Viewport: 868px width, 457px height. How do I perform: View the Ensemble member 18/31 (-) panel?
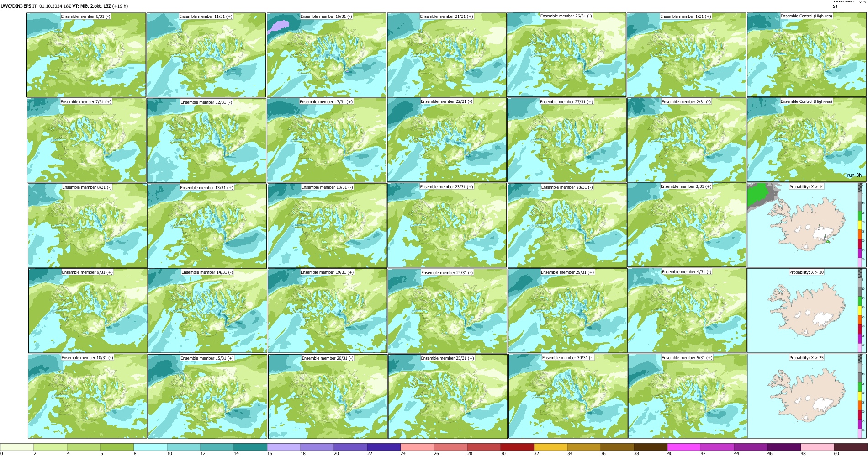click(x=327, y=225)
